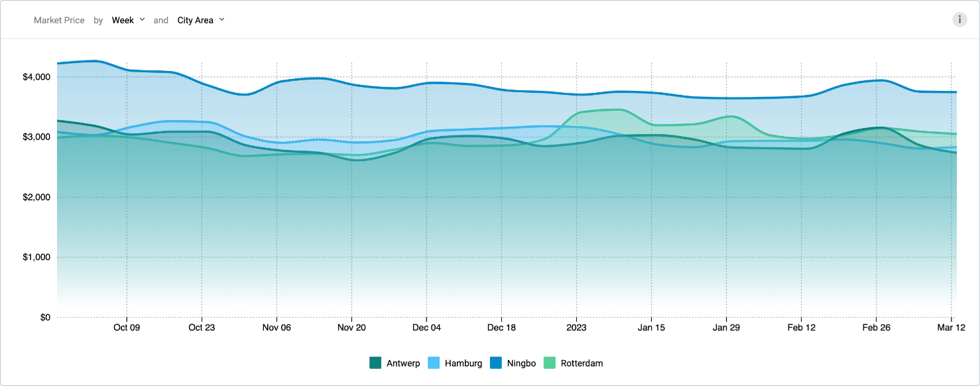Screen dimensions: 980x386
Task: Open the City Area dropdown
Action: (201, 21)
